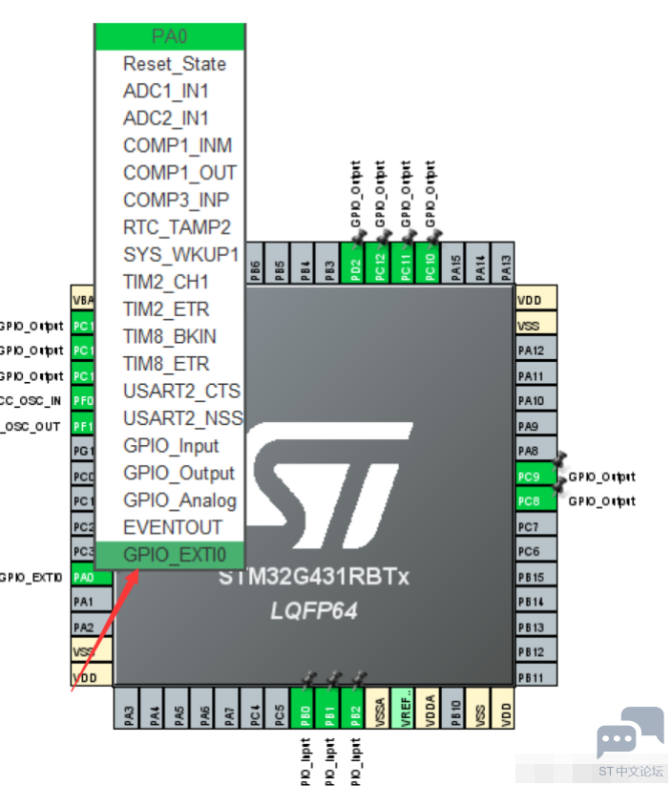Click pin PA1 on left side
Screen dimensions: 672x786
(92, 600)
